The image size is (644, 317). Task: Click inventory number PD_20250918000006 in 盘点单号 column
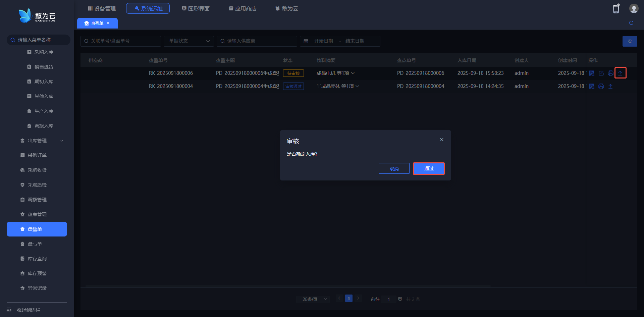(x=421, y=73)
